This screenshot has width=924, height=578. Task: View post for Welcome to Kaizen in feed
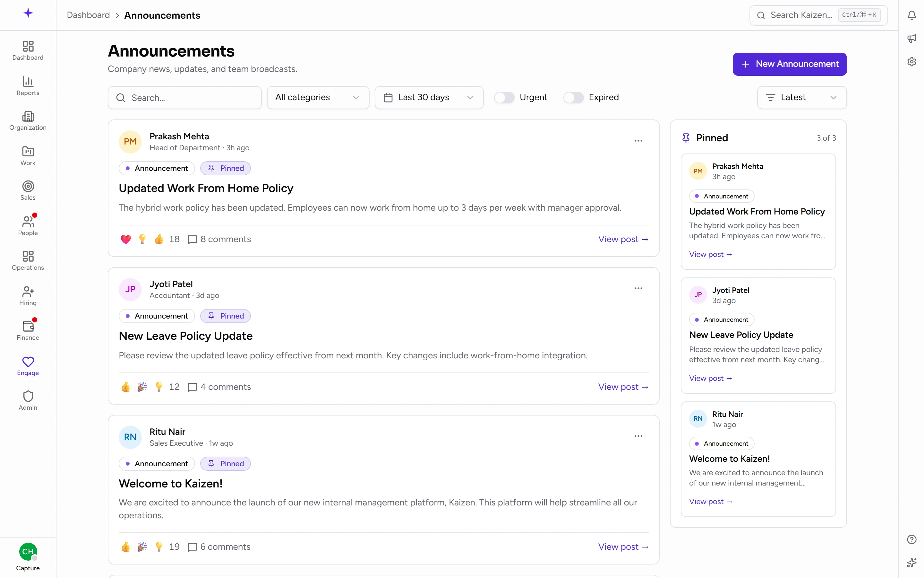623,547
